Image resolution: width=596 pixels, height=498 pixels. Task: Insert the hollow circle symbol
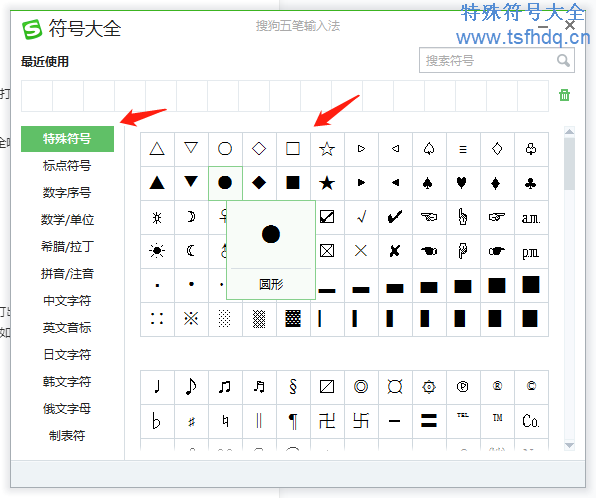pyautogui.click(x=225, y=149)
